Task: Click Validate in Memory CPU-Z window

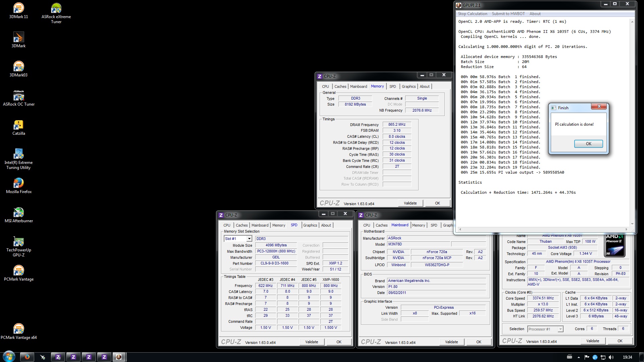Action: point(410,203)
